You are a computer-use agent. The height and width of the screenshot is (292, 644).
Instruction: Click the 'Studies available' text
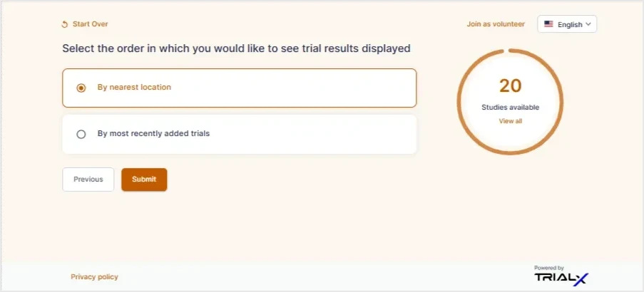[x=510, y=108]
